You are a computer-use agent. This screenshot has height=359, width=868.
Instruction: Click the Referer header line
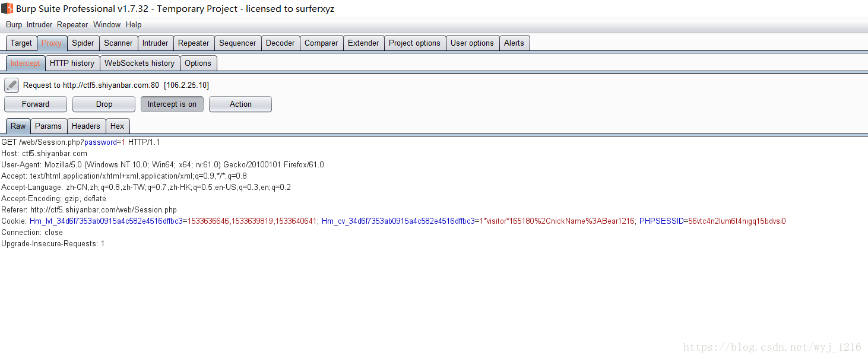click(x=89, y=210)
